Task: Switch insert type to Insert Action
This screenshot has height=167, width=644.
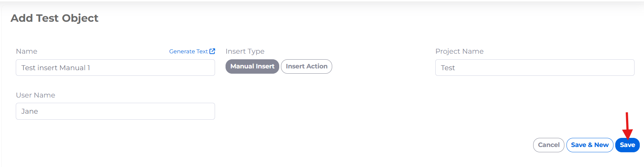Action: [306, 66]
